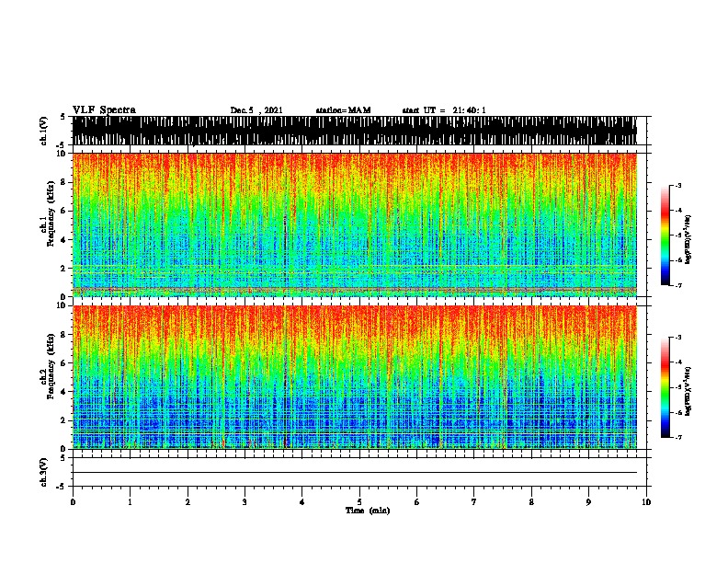Click the flat ch.3 voltage trace line
The height and width of the screenshot is (563, 728).
pyautogui.click(x=355, y=473)
